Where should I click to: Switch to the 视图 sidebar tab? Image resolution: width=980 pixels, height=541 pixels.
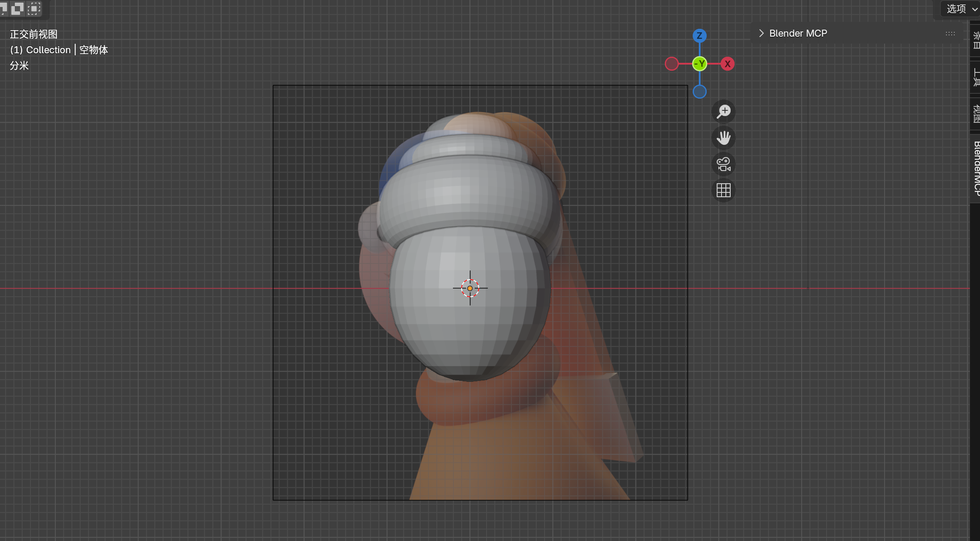[976, 113]
